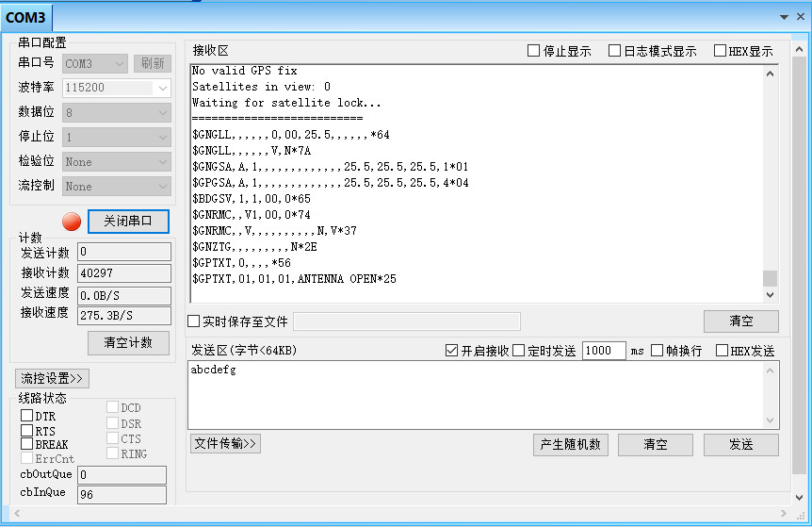Click the 'Waiting for satellite lock...' line
Screen dimensions: 812x527
tap(286, 103)
